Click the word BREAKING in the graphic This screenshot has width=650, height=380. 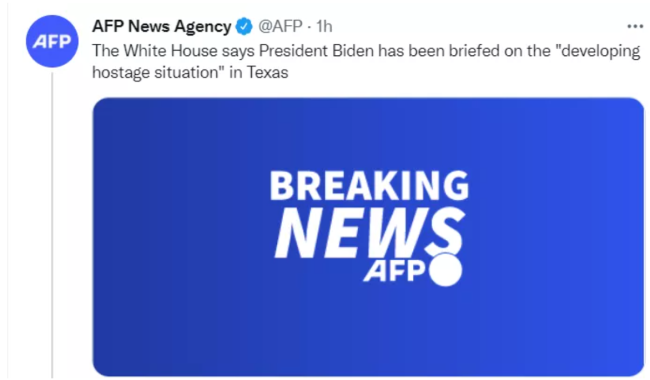point(369,186)
